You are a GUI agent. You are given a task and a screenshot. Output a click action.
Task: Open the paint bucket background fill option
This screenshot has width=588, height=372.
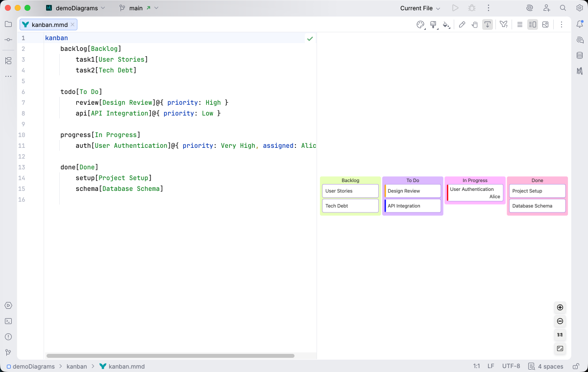coord(446,24)
